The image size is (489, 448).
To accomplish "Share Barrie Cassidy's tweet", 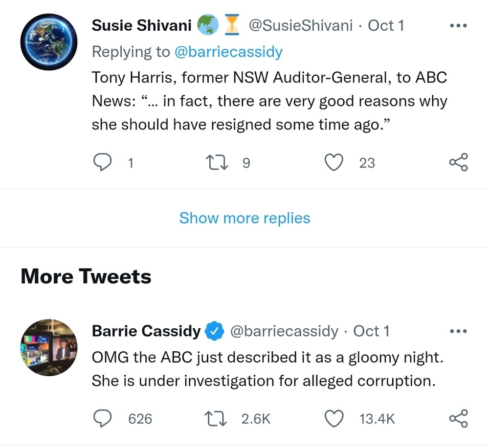I will 458,418.
